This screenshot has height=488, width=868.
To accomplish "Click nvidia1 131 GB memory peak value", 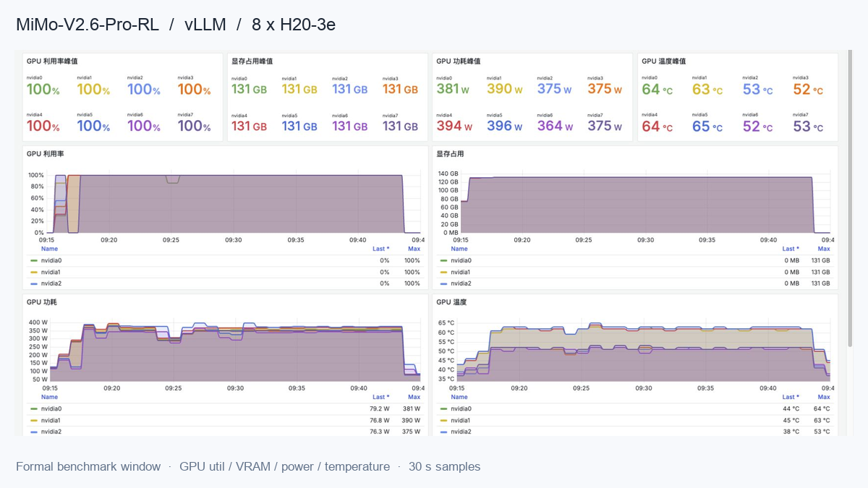I will tap(299, 89).
